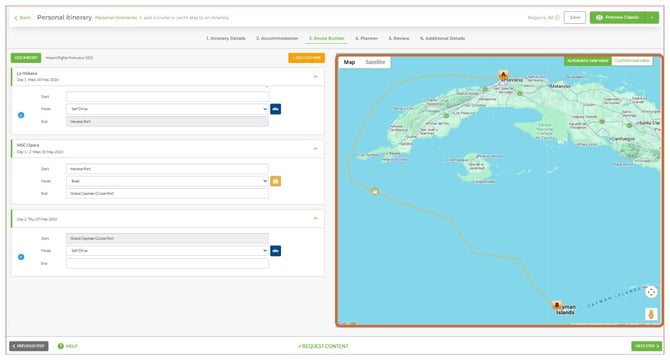Viewport: 670px width, 361px height.
Task: Click marker A at Havana on the map
Action: 503,75
